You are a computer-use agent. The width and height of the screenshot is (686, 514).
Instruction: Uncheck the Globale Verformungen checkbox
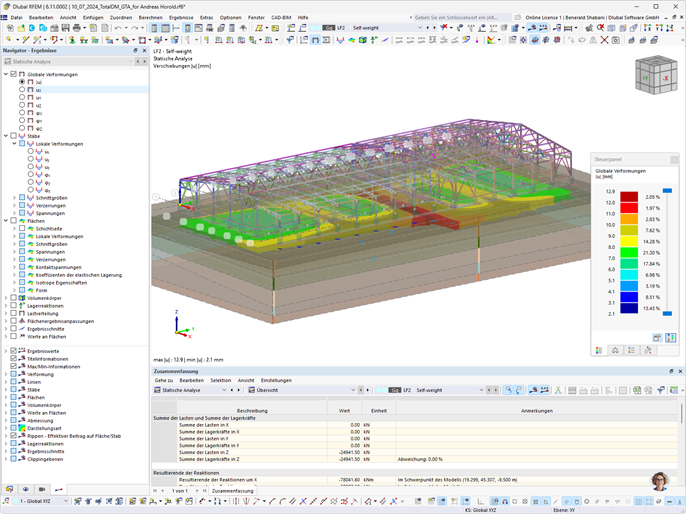(x=14, y=74)
